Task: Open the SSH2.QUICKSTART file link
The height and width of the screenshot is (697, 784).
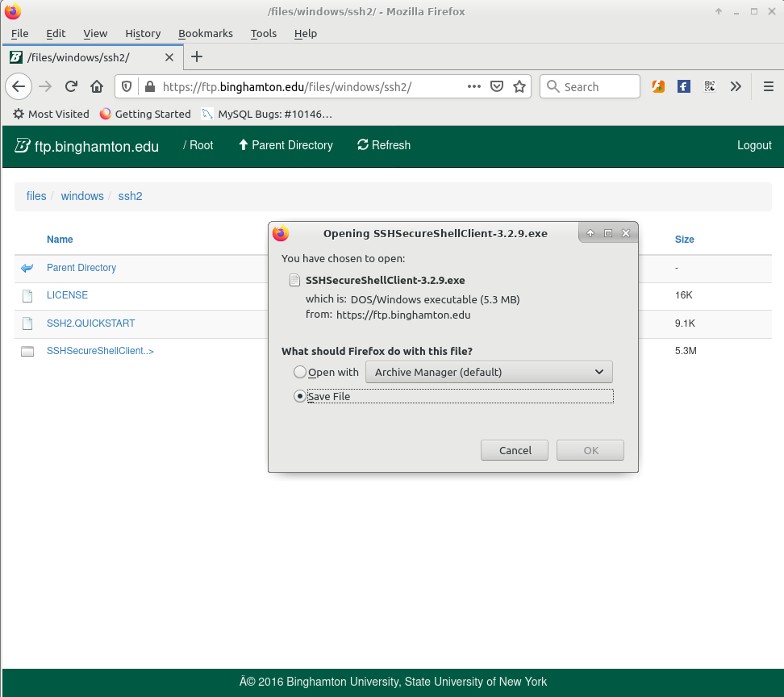Action: point(90,323)
